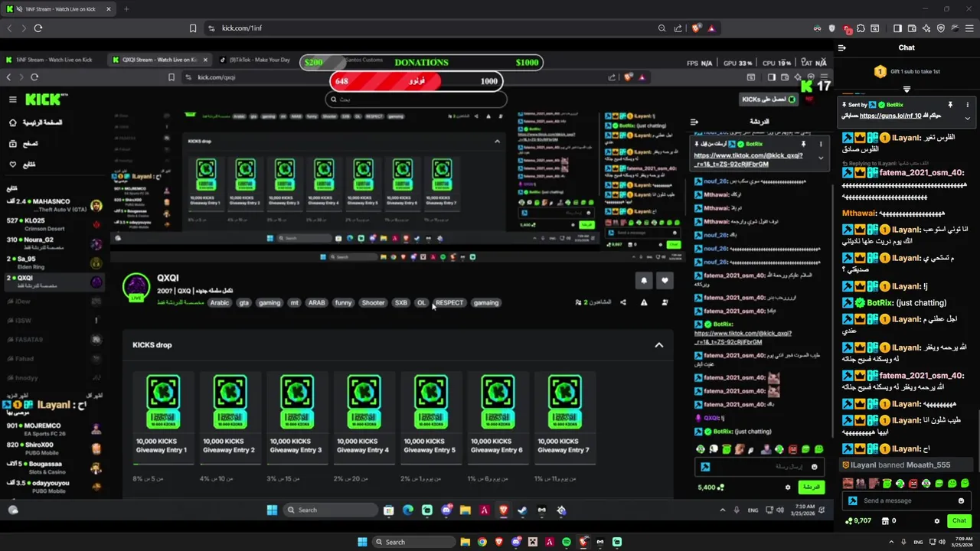Open chat settings gear beside green Chat button
The image size is (980, 551).
pyautogui.click(x=936, y=521)
